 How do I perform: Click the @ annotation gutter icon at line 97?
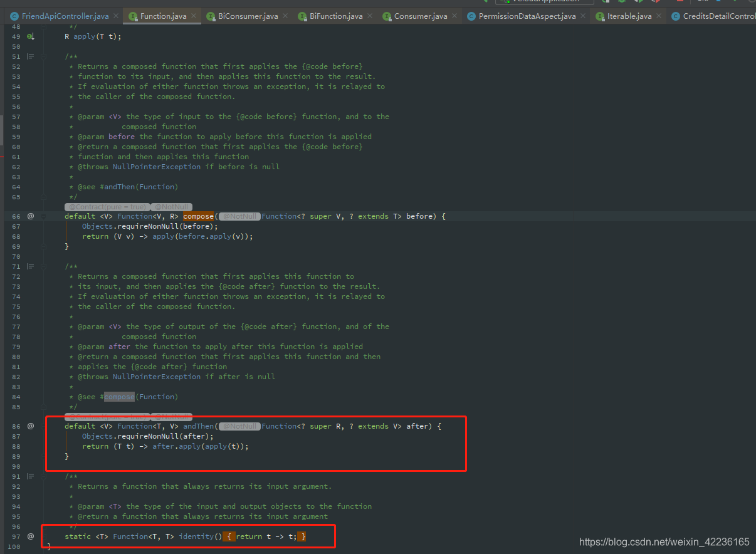point(30,536)
